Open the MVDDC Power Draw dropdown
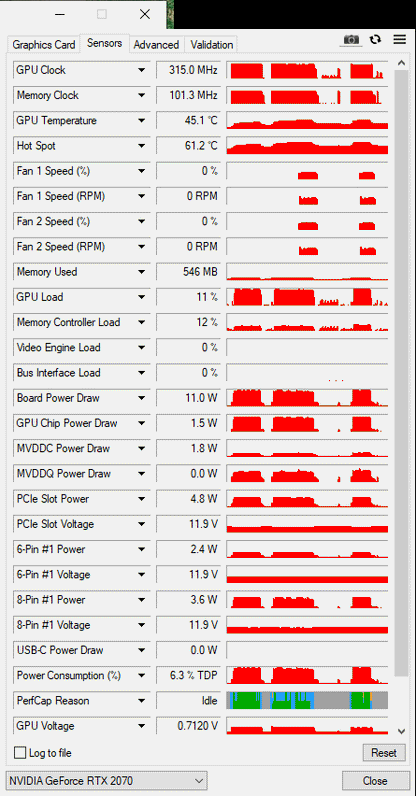The height and width of the screenshot is (796, 416). (x=141, y=449)
